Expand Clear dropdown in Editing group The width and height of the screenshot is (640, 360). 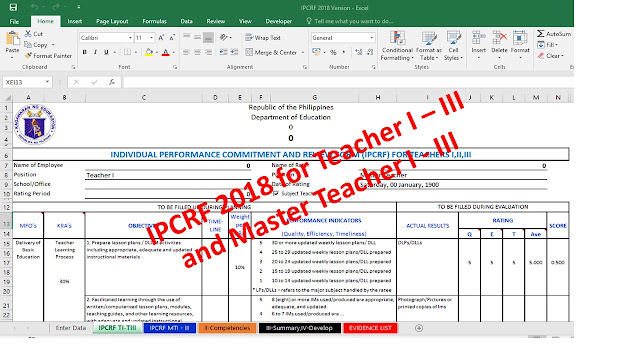click(562, 56)
